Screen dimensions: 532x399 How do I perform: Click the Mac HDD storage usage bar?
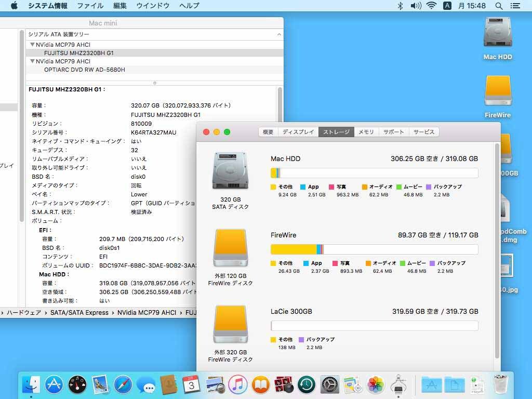pos(374,173)
